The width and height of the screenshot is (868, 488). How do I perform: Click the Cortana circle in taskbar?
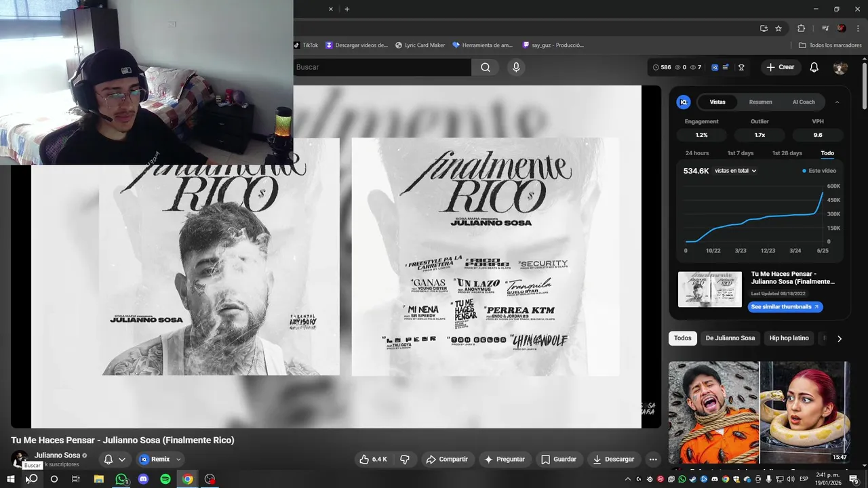54,479
